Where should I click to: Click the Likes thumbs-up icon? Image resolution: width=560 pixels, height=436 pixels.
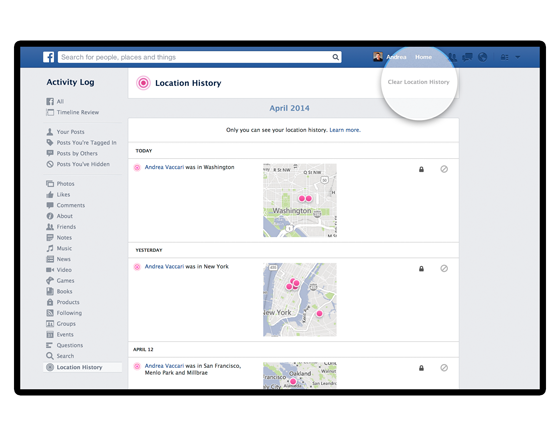pos(50,194)
